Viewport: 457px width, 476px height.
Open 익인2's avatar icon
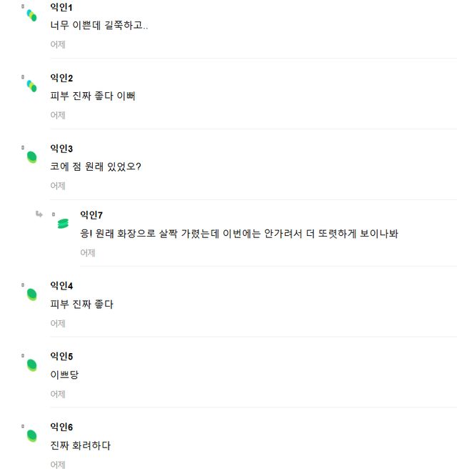point(31,86)
